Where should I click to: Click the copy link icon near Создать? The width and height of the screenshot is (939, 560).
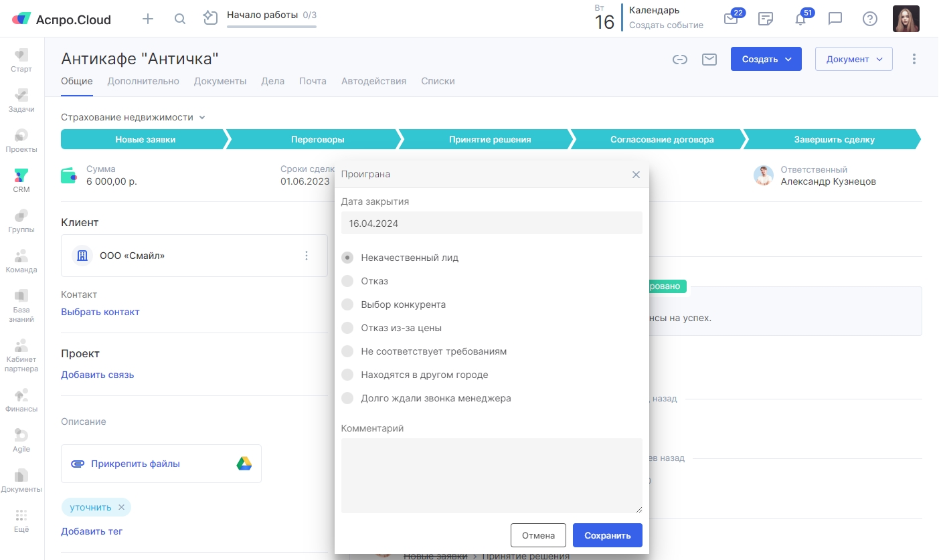coord(680,60)
